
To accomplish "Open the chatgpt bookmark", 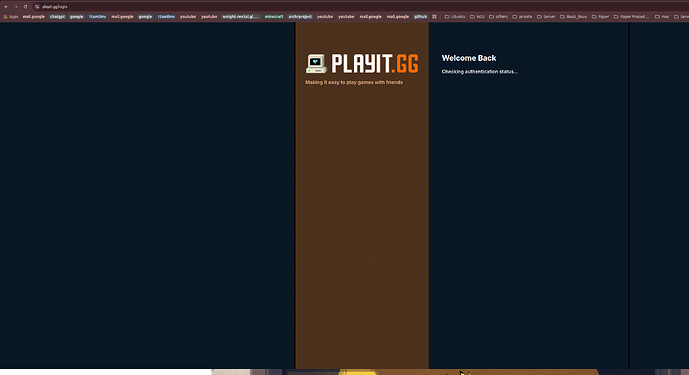I will pos(57,17).
